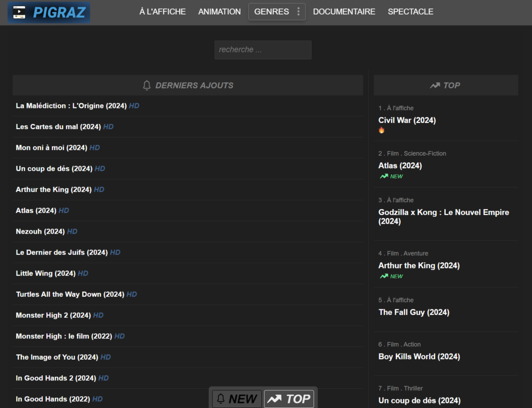Open the À L'AFFICHE menu item

(x=163, y=11)
